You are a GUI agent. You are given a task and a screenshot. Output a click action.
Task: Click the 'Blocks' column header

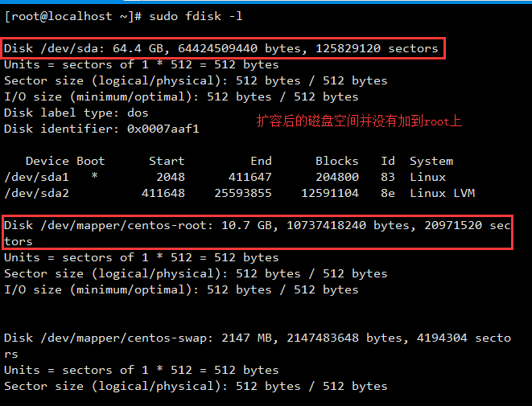337,161
